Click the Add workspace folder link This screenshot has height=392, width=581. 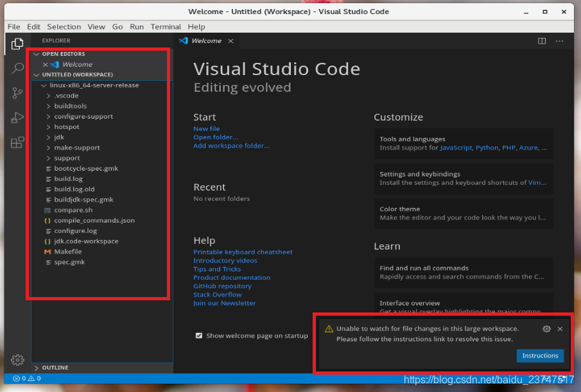point(231,146)
